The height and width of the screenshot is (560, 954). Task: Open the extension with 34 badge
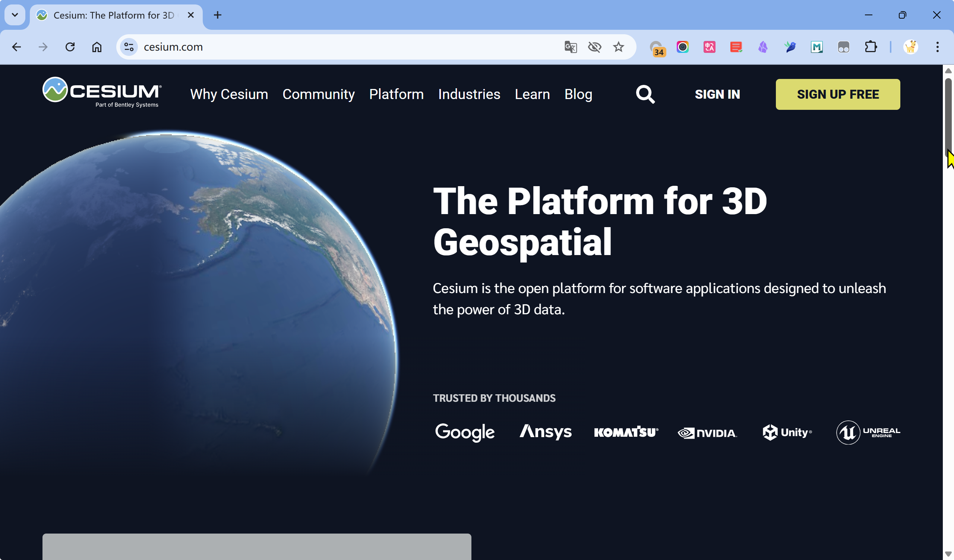[657, 48]
